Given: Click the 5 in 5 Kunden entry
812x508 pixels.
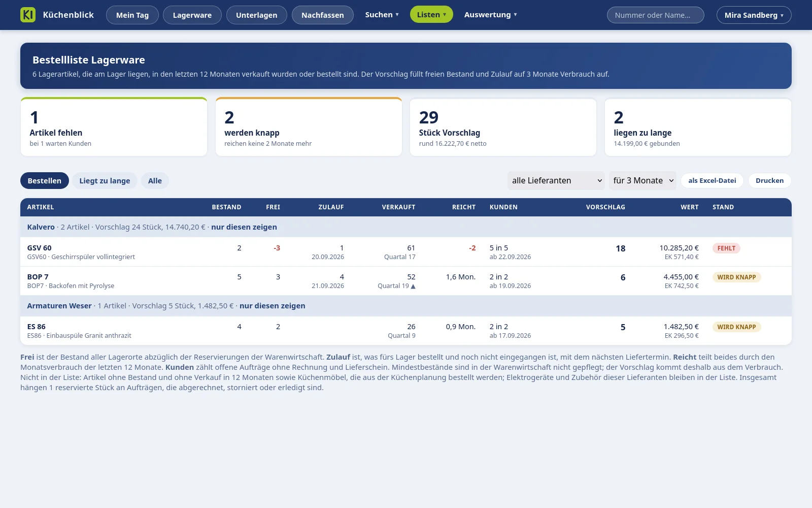Looking at the screenshot, I should tap(498, 248).
